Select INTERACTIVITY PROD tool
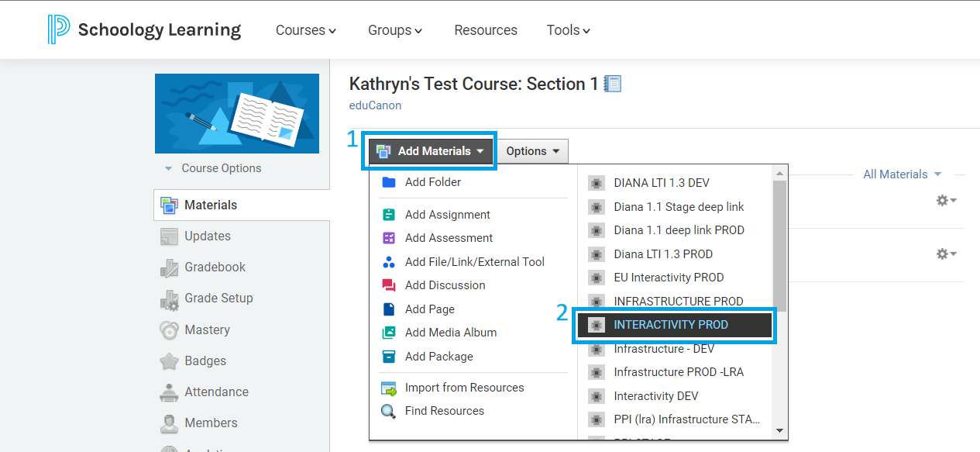The image size is (980, 452). point(676,325)
